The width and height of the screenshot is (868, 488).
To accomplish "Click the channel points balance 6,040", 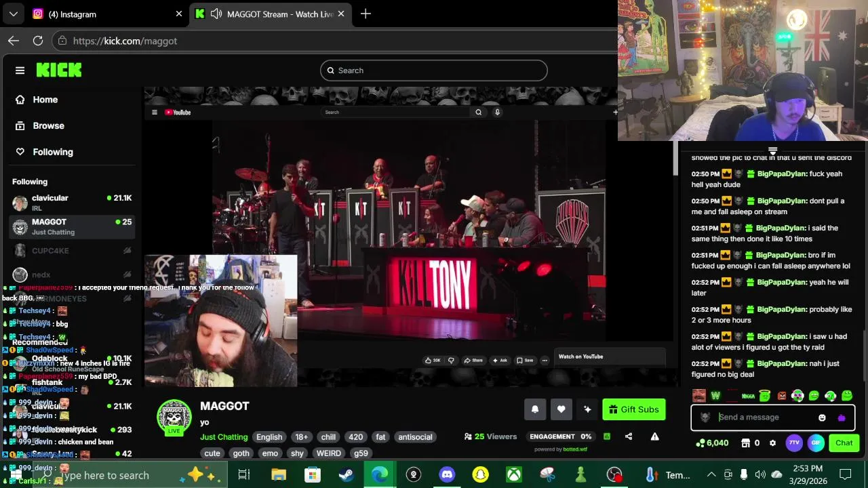I will click(x=712, y=443).
